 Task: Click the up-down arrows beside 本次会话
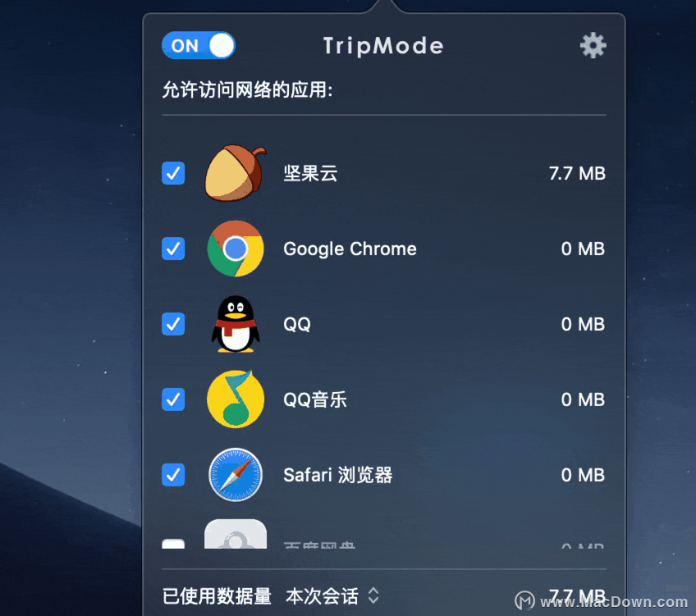[373, 595]
